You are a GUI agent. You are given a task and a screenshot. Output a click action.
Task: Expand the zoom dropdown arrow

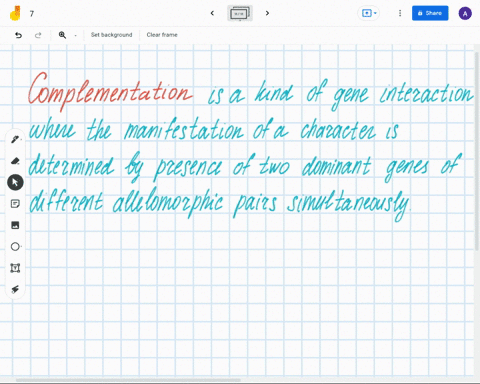point(75,35)
